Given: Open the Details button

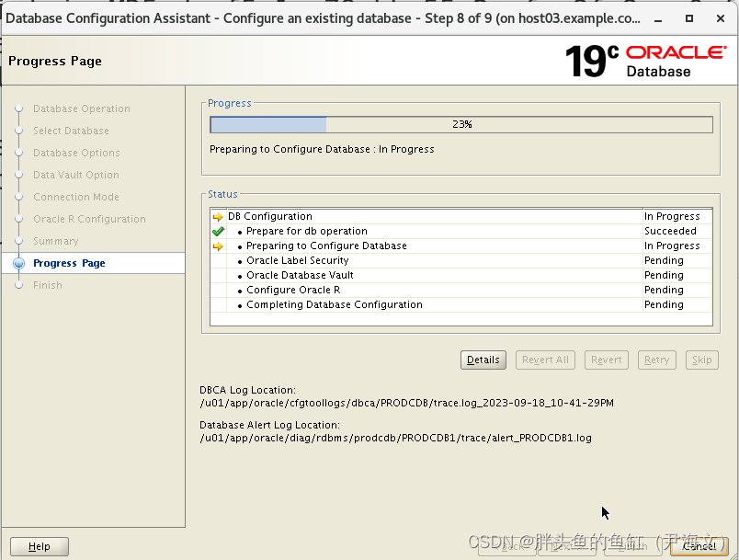Looking at the screenshot, I should point(483,360).
